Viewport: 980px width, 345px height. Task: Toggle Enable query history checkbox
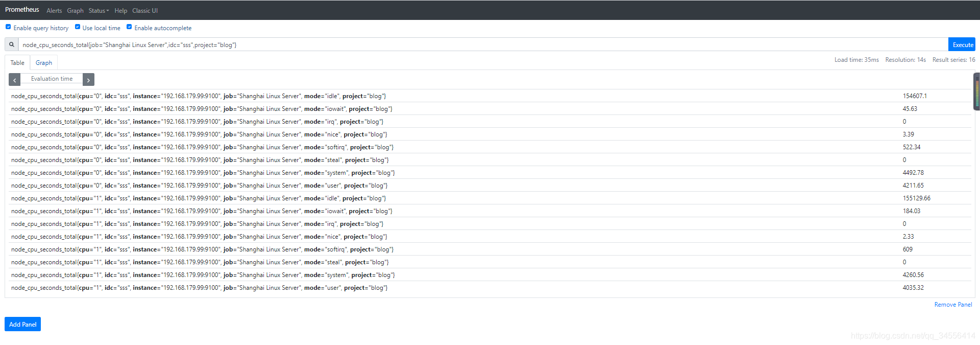pyautogui.click(x=8, y=27)
